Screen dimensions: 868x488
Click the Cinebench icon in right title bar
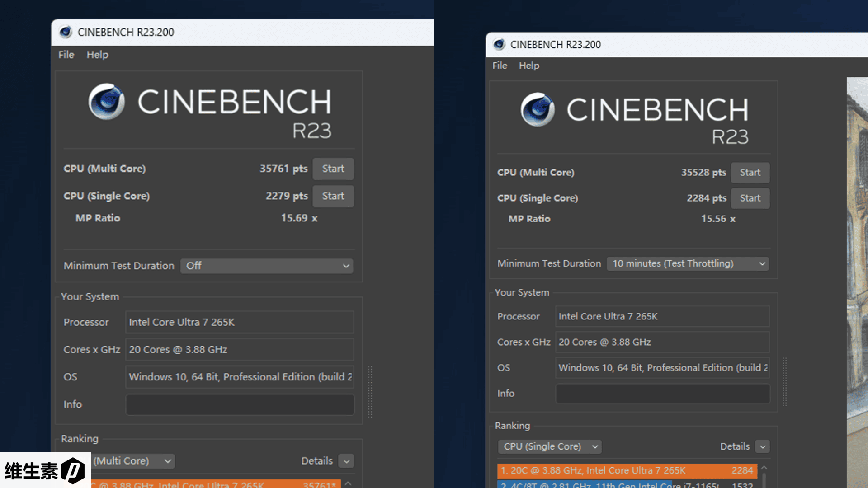(x=499, y=44)
